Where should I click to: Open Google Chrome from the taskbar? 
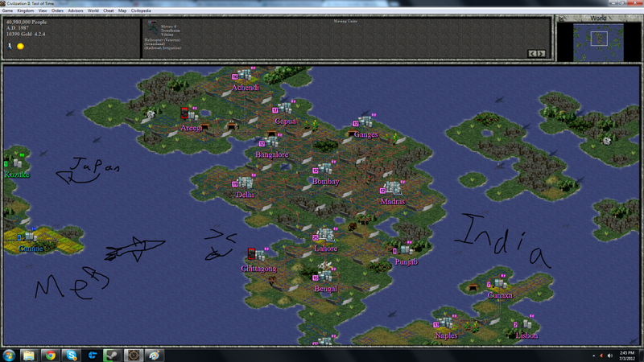tap(51, 356)
